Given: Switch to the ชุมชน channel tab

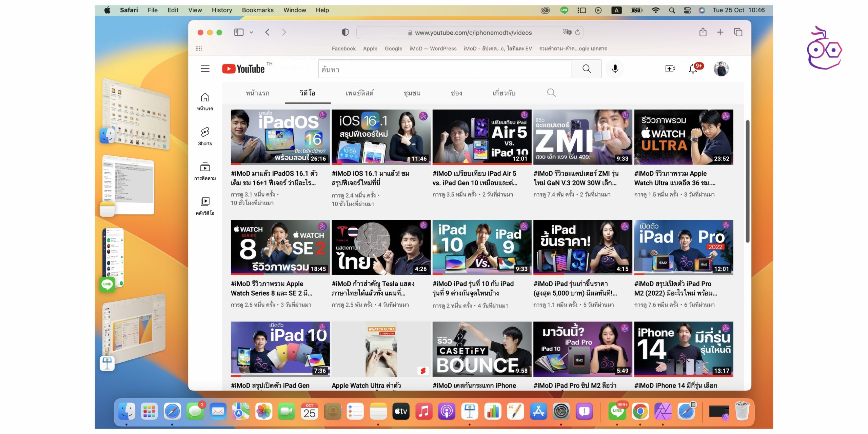Looking at the screenshot, I should pos(412,93).
